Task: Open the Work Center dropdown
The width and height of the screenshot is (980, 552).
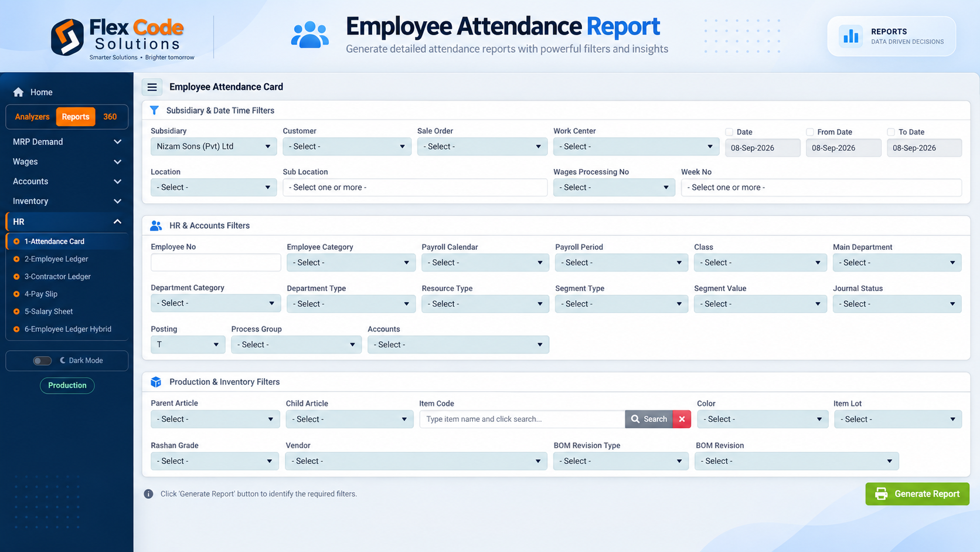Action: (x=636, y=147)
